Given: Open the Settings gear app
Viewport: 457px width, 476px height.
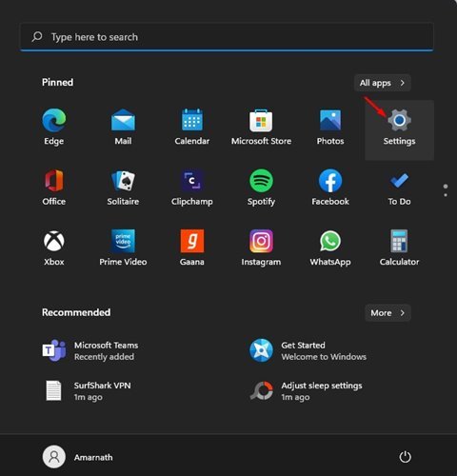Looking at the screenshot, I should tap(399, 121).
